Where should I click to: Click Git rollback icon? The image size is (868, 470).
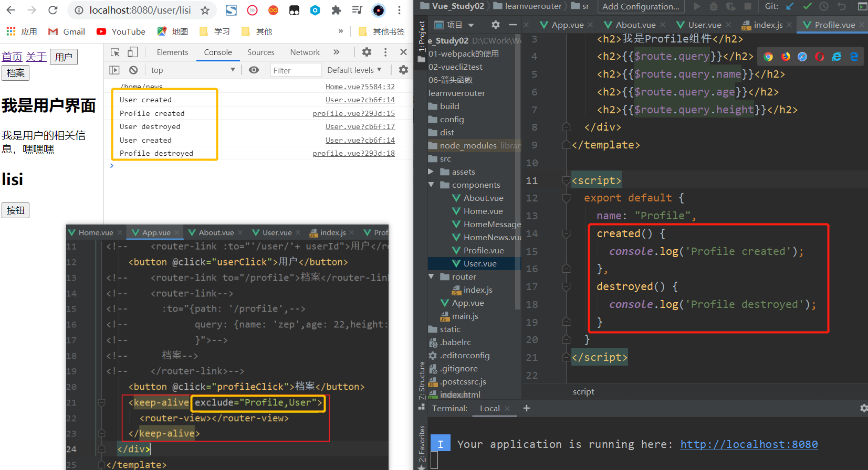(842, 6)
